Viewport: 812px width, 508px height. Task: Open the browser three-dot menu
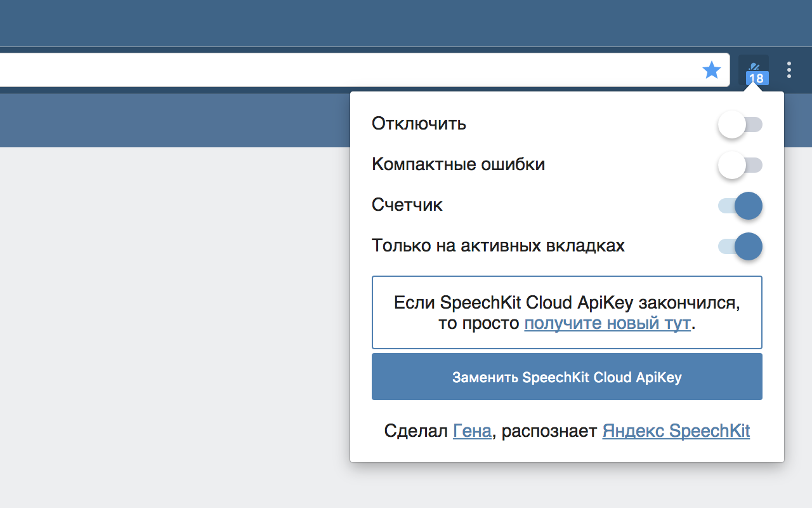click(789, 70)
